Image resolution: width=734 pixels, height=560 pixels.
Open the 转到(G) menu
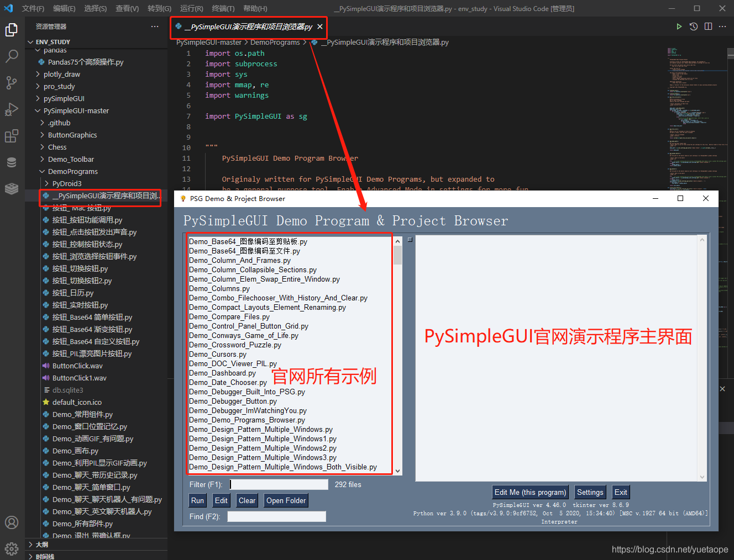click(159, 8)
